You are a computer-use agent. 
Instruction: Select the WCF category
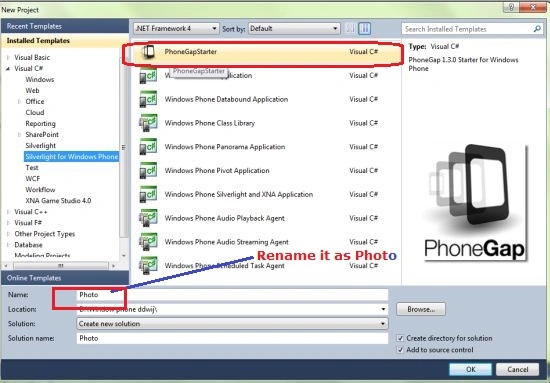coord(33,179)
